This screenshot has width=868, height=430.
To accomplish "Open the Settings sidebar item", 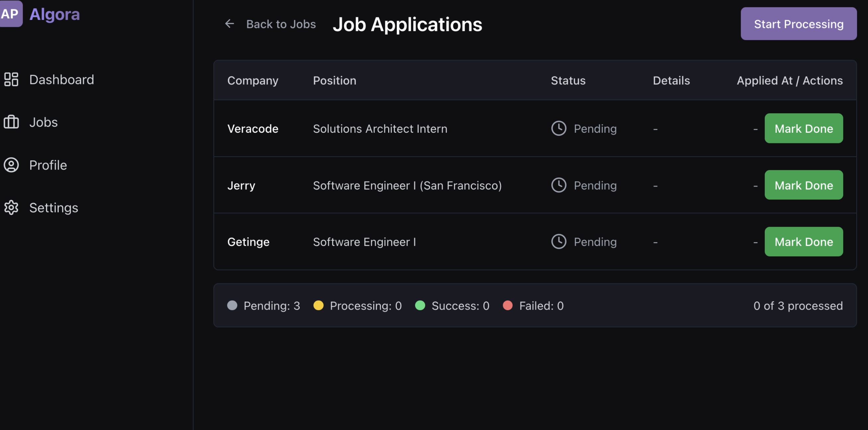I will tap(53, 208).
